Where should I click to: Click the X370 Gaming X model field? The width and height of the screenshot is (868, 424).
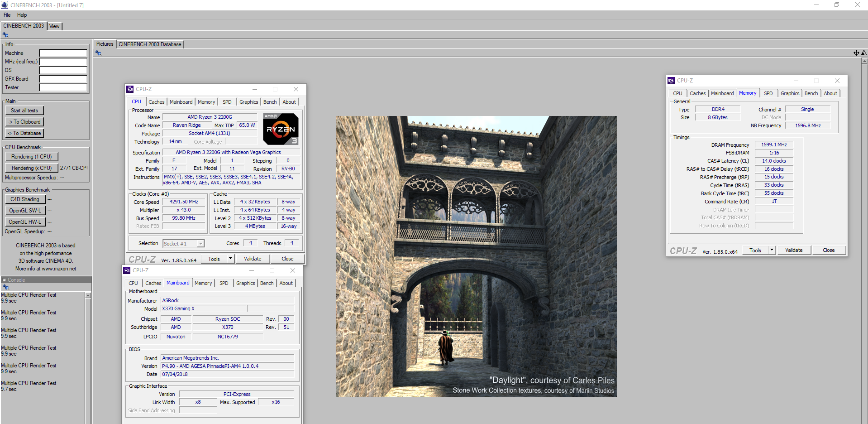203,308
